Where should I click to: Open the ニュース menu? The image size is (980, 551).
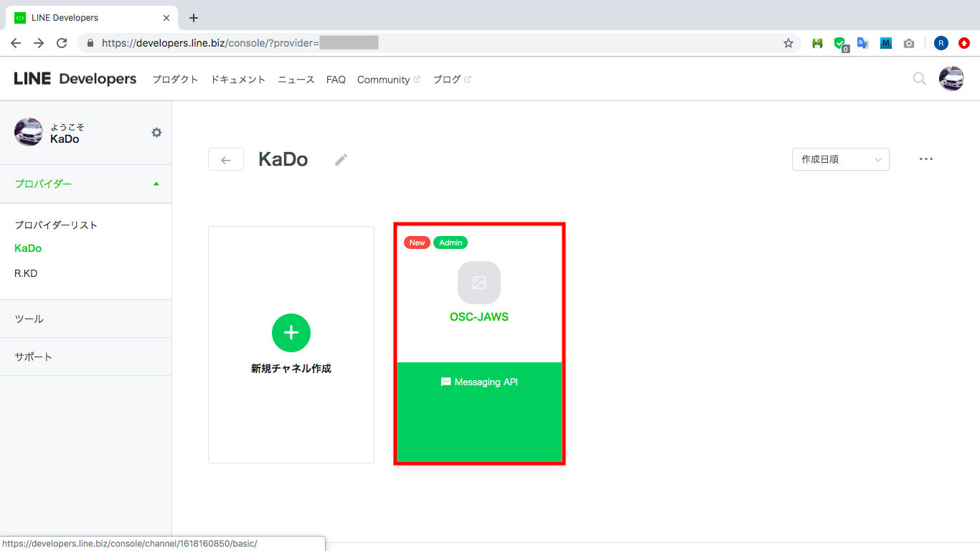[x=296, y=80]
